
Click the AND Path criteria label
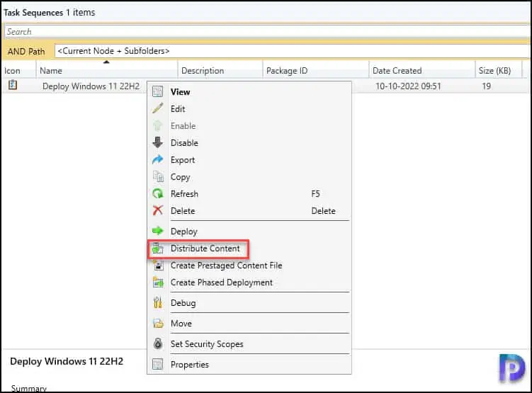(x=26, y=52)
